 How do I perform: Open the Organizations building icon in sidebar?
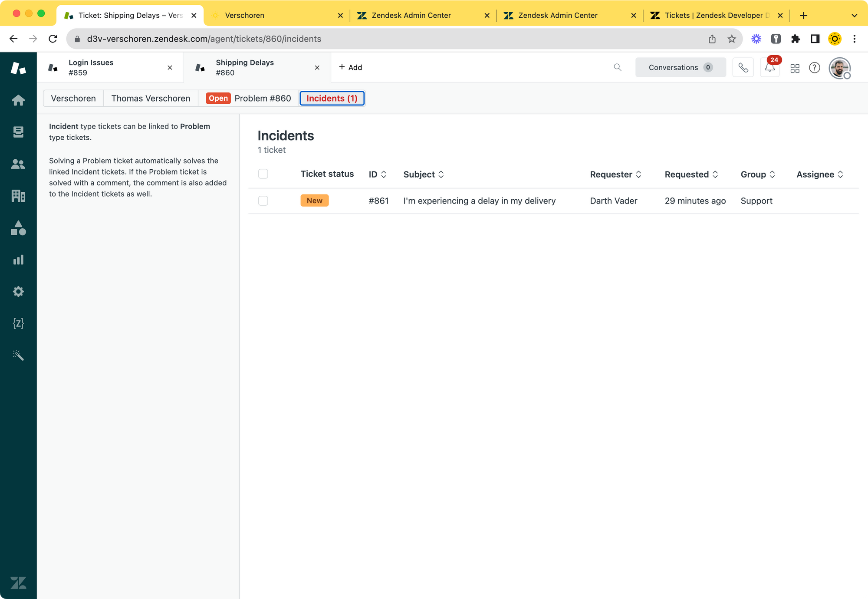coord(18,196)
